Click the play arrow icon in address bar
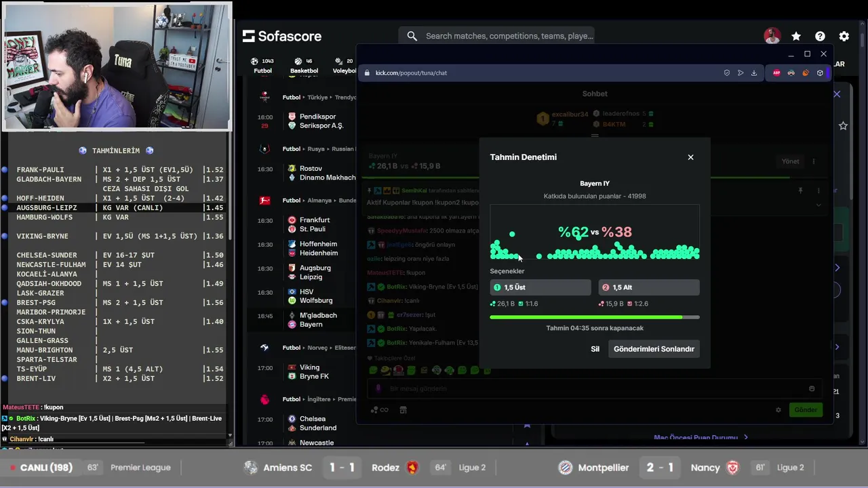 (741, 73)
